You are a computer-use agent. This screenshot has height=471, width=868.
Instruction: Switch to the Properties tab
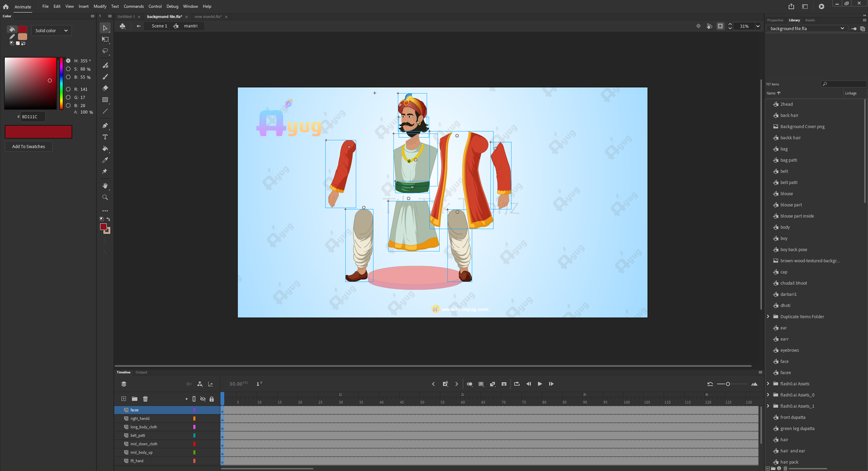775,20
